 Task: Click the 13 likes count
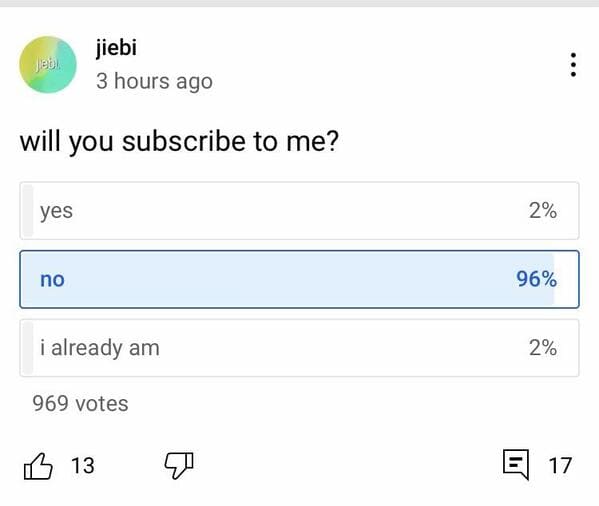(83, 466)
